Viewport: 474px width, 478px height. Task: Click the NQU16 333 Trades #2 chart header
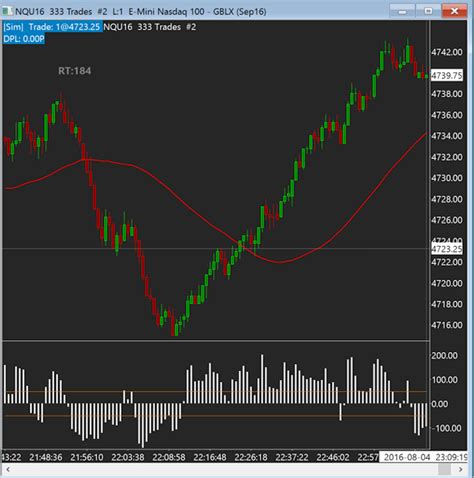(x=150, y=27)
